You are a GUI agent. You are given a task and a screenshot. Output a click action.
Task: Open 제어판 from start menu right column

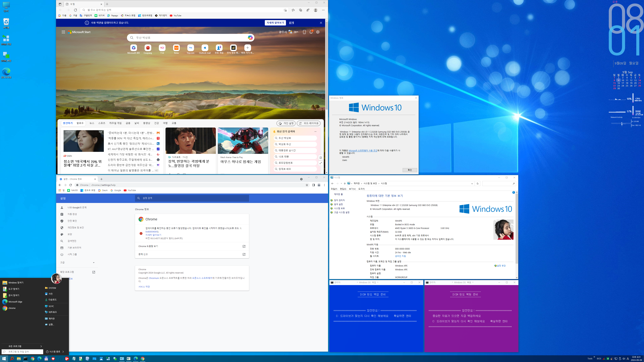51,319
